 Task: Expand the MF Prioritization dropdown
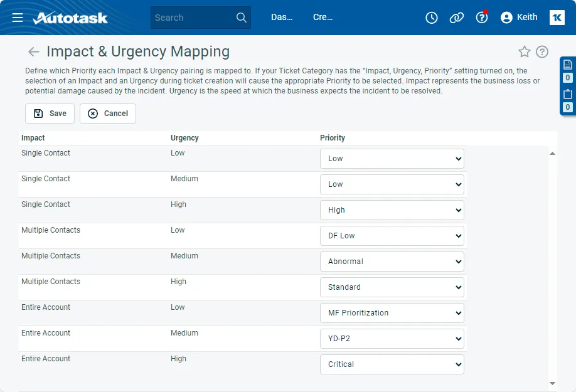(392, 313)
